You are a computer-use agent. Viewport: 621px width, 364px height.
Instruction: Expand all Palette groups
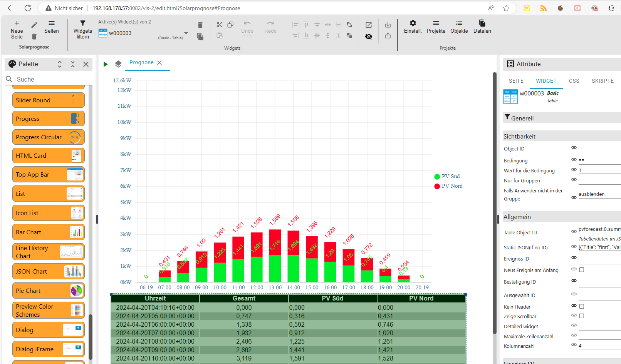click(60, 64)
